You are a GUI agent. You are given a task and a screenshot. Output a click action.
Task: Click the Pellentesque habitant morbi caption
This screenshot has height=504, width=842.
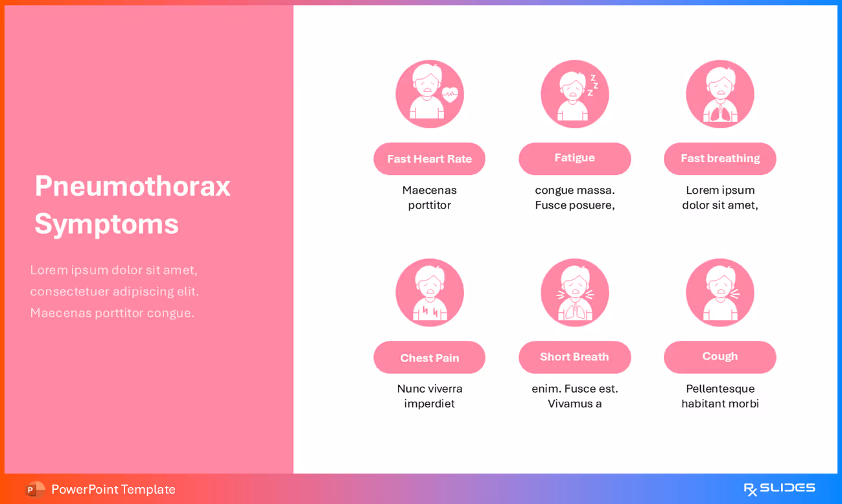coord(719,396)
